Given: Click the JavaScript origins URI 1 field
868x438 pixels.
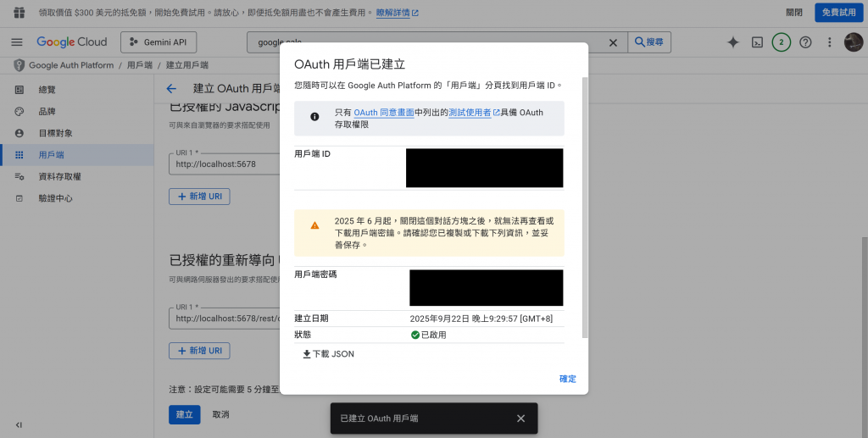Looking at the screenshot, I should (224, 164).
